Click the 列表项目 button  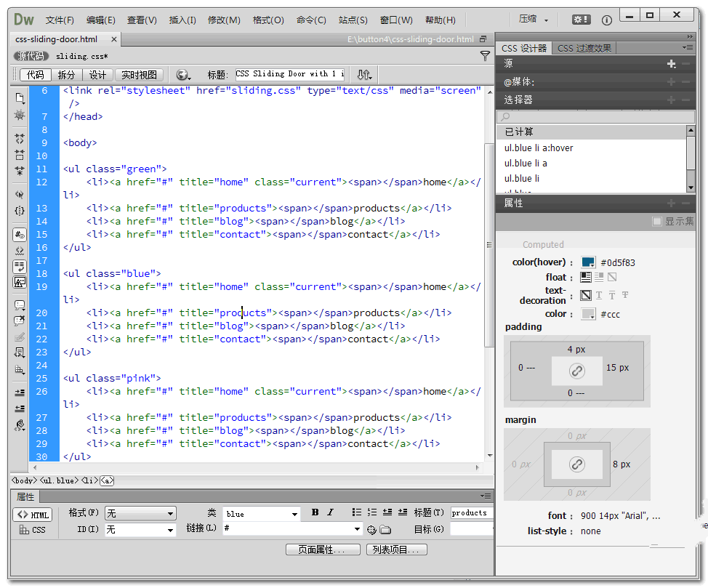pyautogui.click(x=396, y=549)
